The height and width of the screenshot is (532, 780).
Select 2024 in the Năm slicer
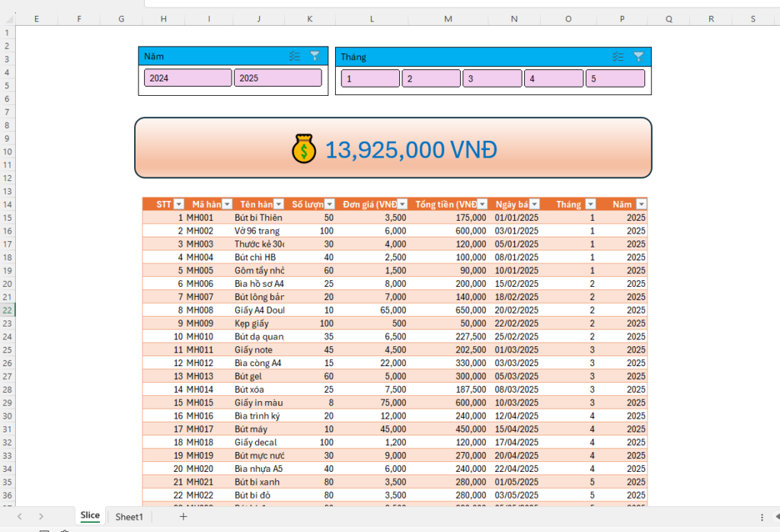pos(187,78)
